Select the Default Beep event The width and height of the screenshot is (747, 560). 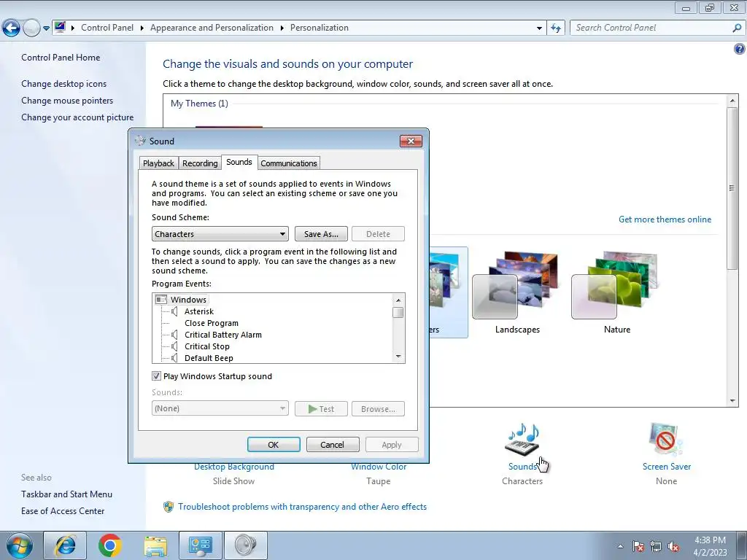point(209,358)
